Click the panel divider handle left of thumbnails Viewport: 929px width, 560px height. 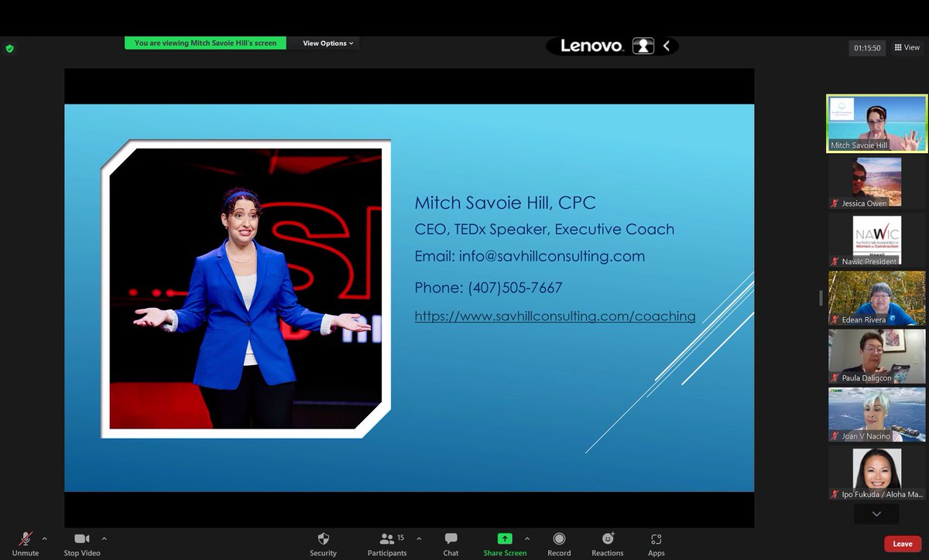tap(821, 297)
